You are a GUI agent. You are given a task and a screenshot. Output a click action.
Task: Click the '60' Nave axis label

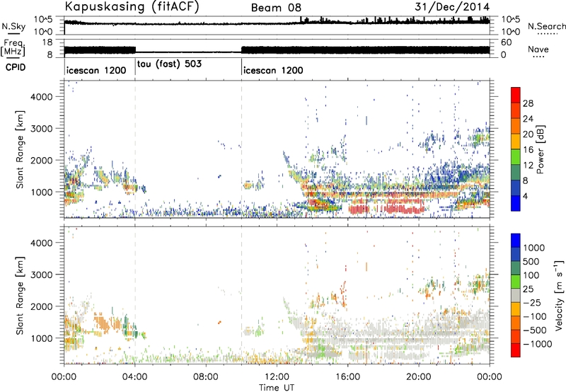[506, 42]
